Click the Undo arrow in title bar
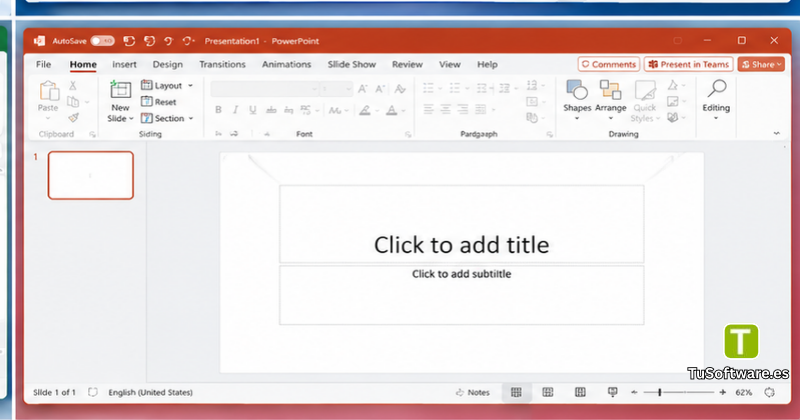This screenshot has width=800, height=420. click(169, 41)
